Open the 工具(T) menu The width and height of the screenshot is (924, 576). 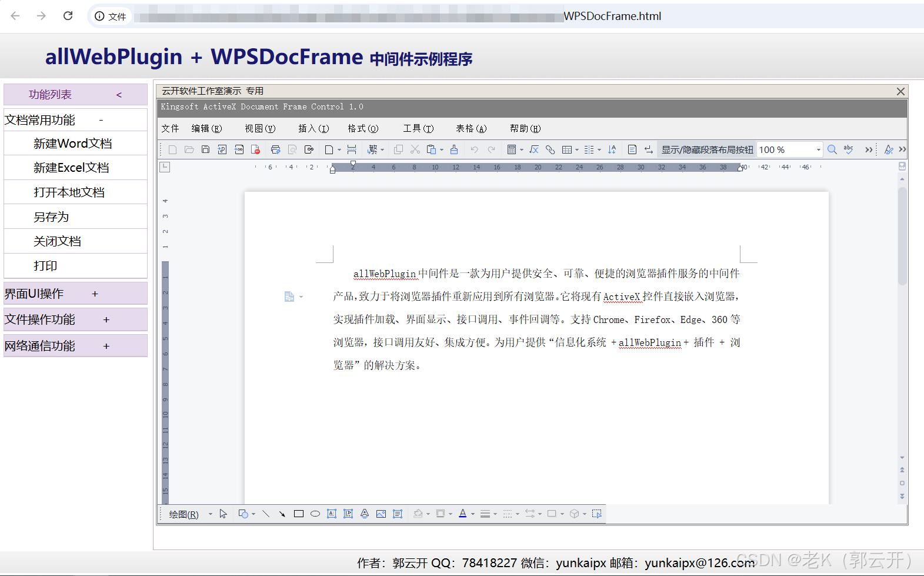tap(418, 128)
